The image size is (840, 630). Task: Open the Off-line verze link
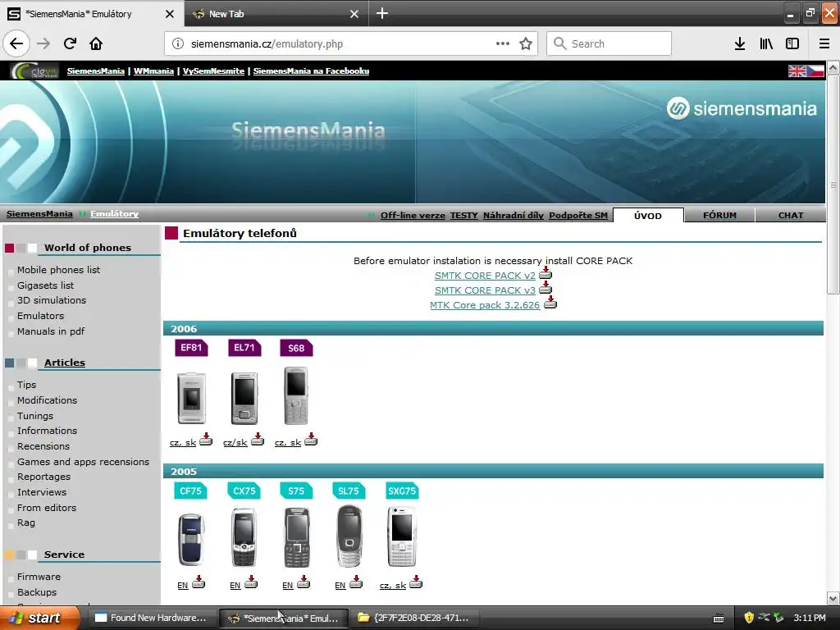[413, 216]
